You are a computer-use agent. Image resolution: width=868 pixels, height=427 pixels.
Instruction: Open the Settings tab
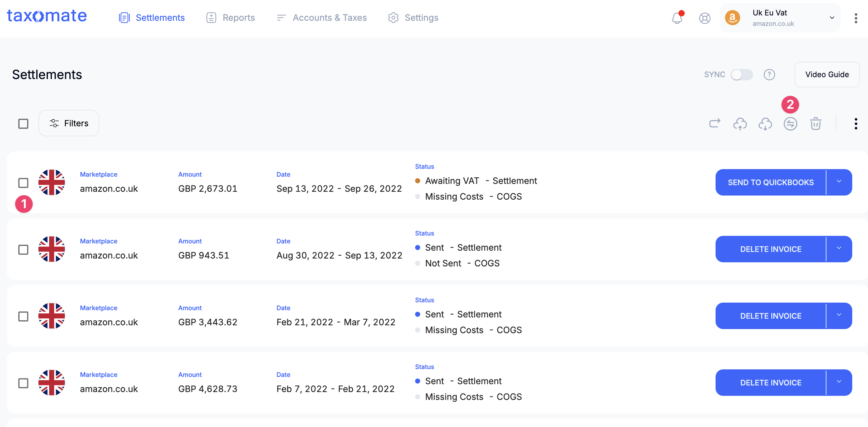[413, 18]
